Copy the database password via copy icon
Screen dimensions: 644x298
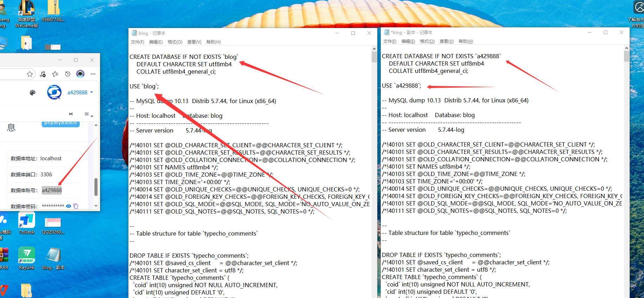(76, 206)
